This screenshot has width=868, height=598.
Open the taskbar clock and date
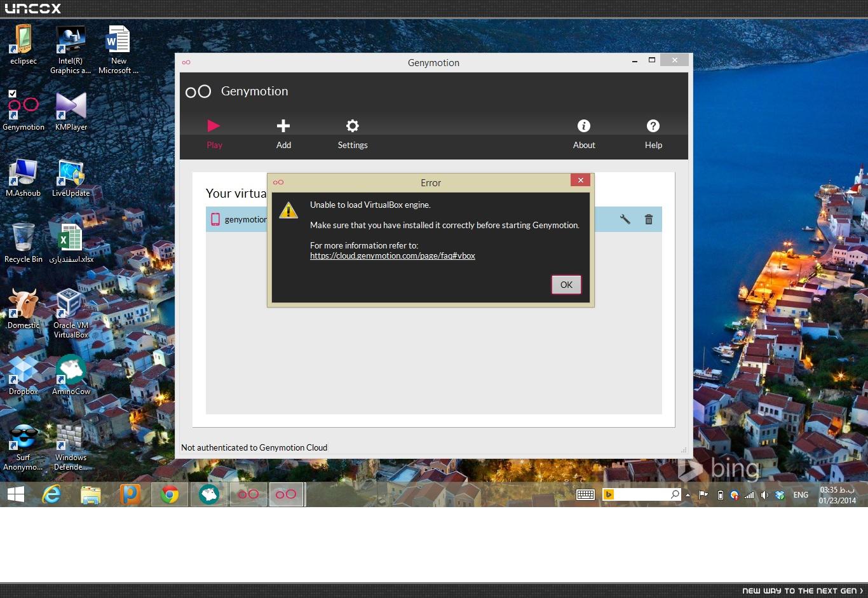pos(837,495)
